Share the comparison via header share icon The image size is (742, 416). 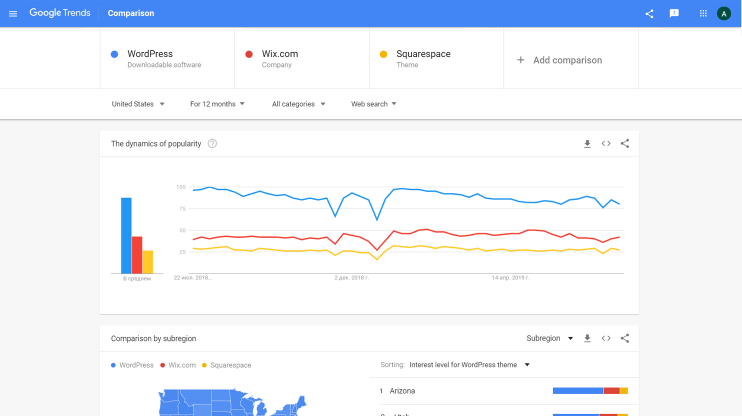(649, 14)
